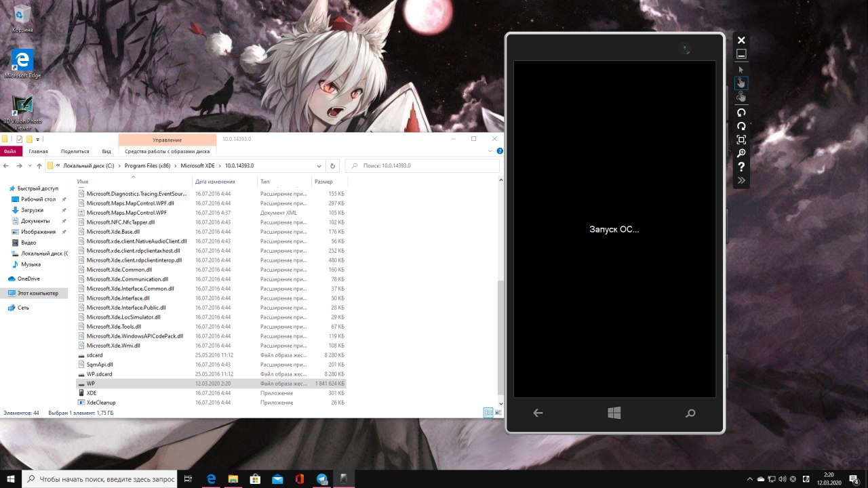This screenshot has height=488, width=868.
Task: Click the fit-to-screen icon in emulator toolbar
Action: [x=741, y=140]
